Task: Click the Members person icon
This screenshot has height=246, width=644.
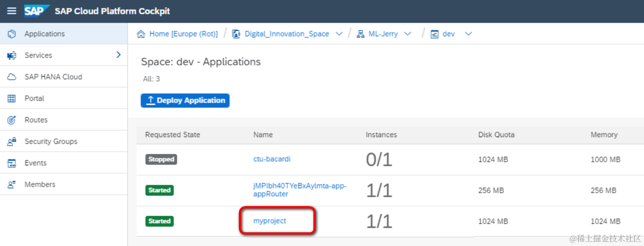Action: (x=12, y=184)
